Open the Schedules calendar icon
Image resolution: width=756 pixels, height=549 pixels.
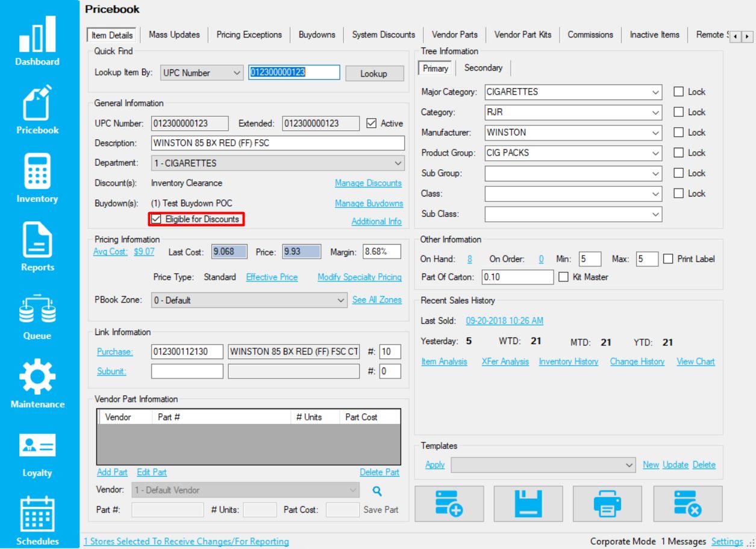[37, 514]
